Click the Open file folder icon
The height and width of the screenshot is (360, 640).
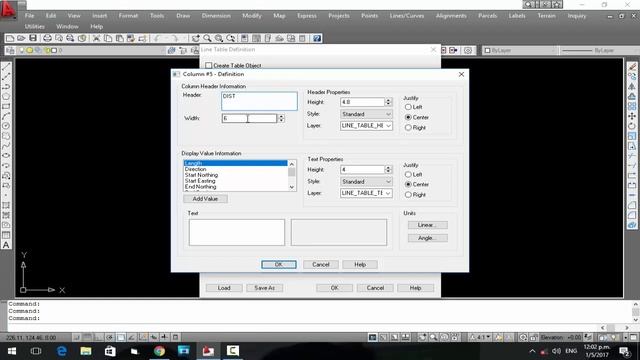[x=21, y=38]
